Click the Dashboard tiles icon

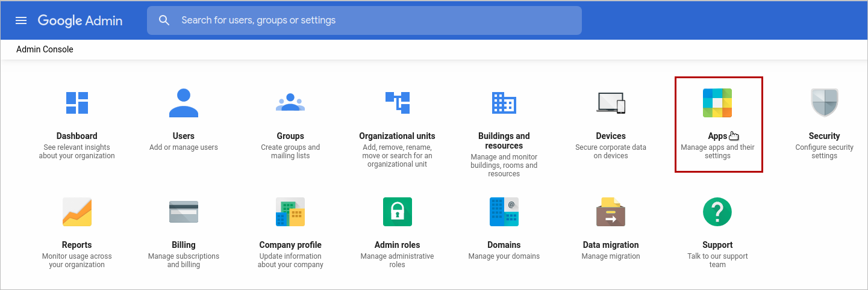(77, 103)
